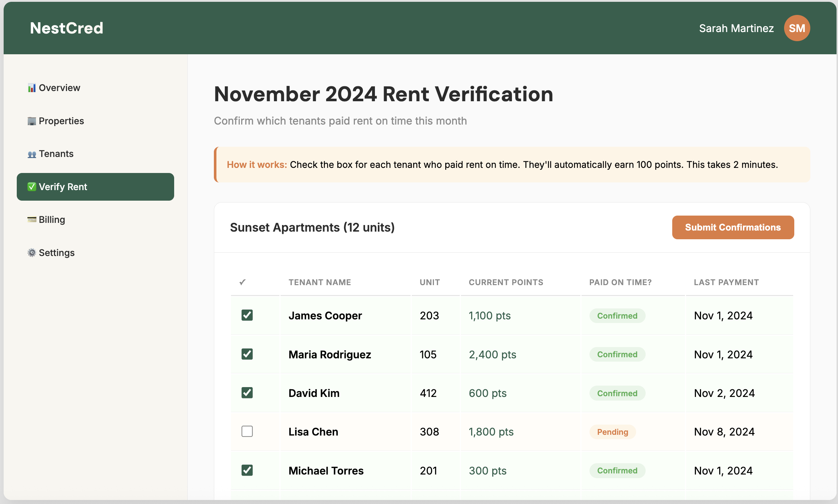
Task: Open the Billing section
Action: (52, 220)
